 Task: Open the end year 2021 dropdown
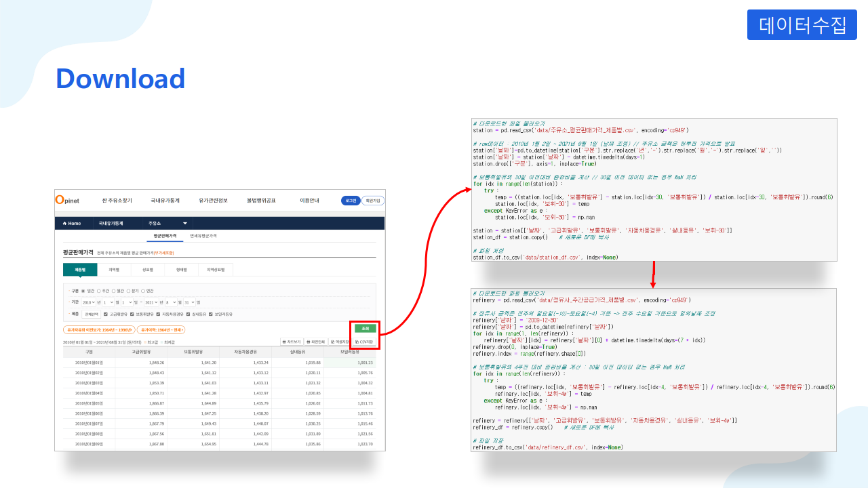pos(151,302)
